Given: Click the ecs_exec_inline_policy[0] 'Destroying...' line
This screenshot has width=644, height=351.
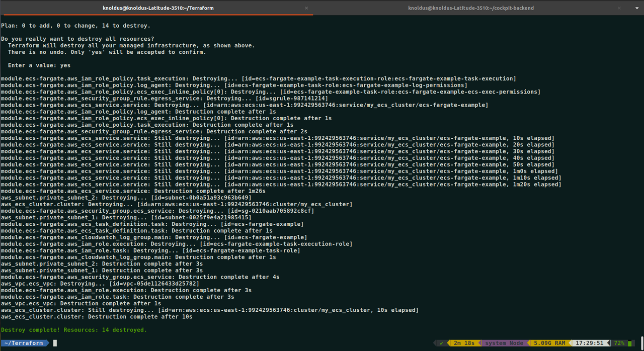Looking at the screenshot, I should click(x=271, y=92).
